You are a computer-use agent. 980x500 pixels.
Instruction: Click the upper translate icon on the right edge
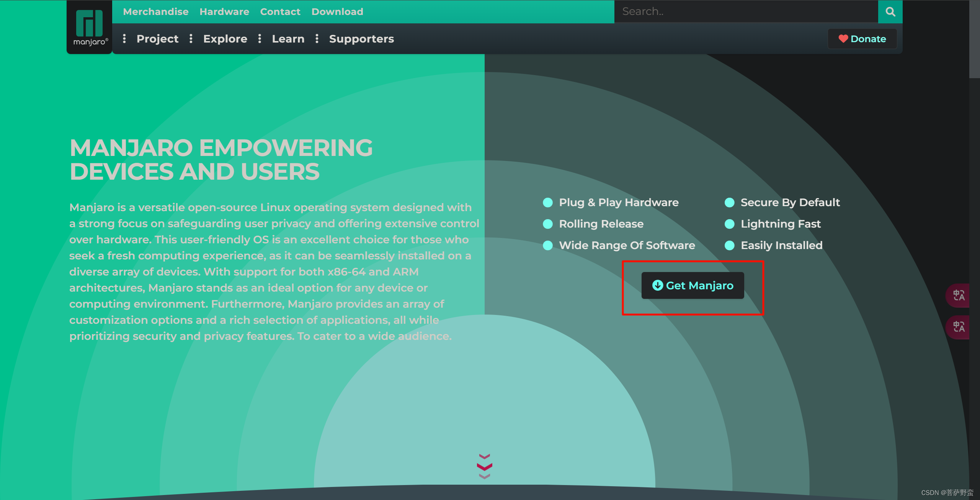[959, 295]
